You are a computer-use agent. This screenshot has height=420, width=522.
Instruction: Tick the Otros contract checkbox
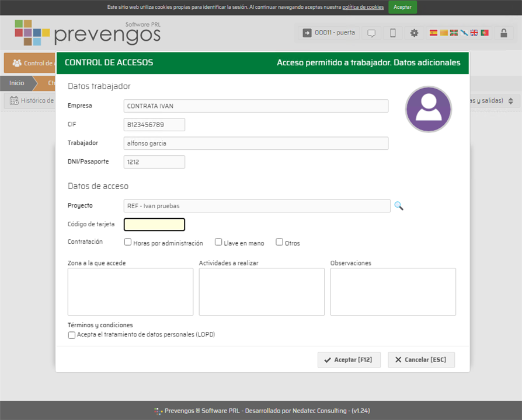[279, 242]
